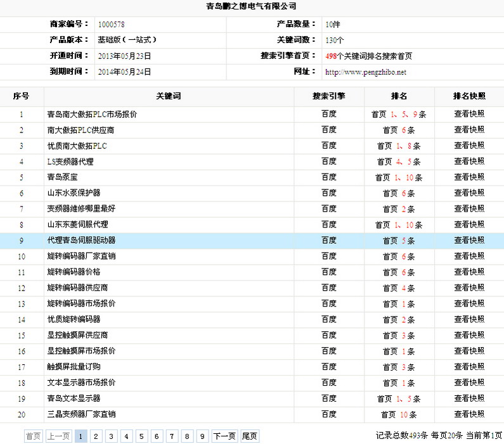View snapshot for 南大傲拓PLC供应商
Image resolution: width=504 pixels, height=444 pixels.
(469, 130)
